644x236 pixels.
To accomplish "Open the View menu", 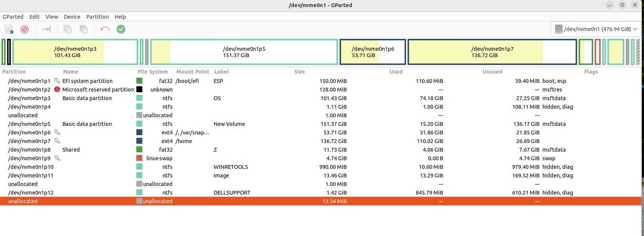I will click(52, 17).
